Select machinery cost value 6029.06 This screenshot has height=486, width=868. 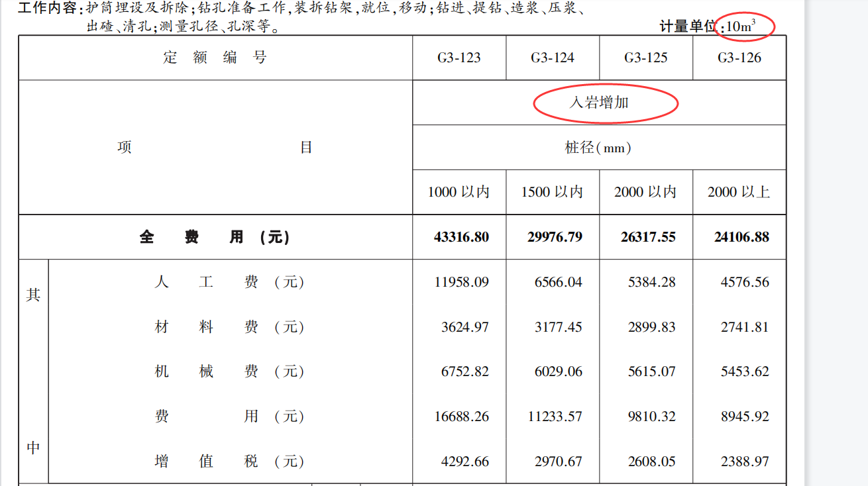click(x=559, y=371)
